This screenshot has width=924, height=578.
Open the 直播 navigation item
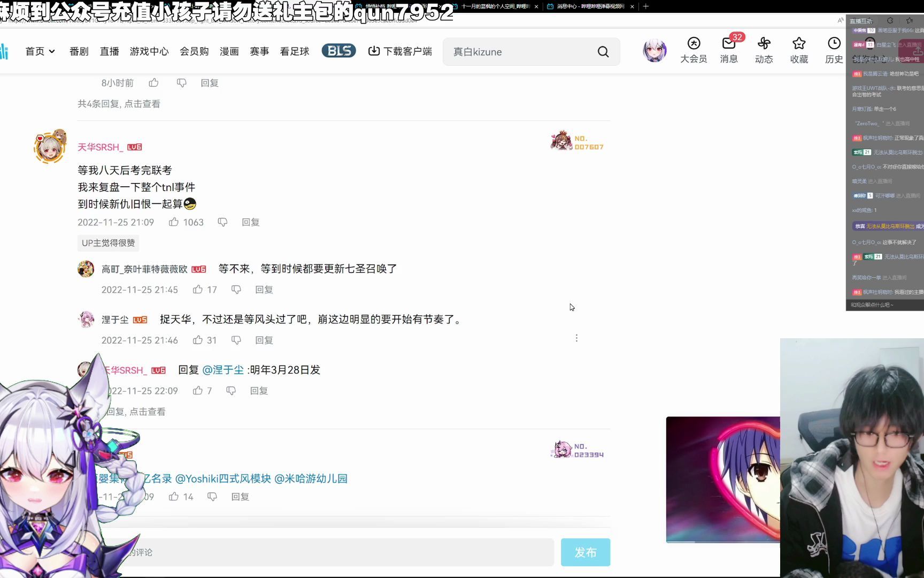(110, 51)
